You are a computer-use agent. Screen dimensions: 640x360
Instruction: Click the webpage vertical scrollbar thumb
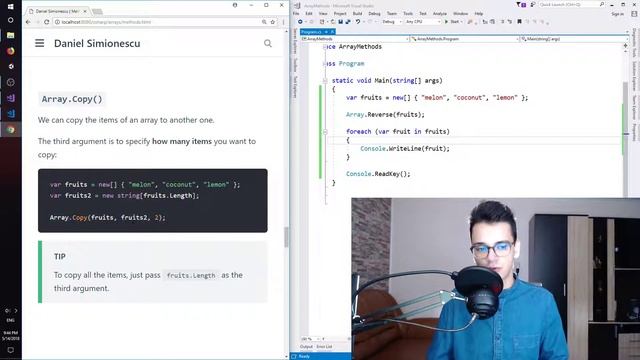coord(286,237)
